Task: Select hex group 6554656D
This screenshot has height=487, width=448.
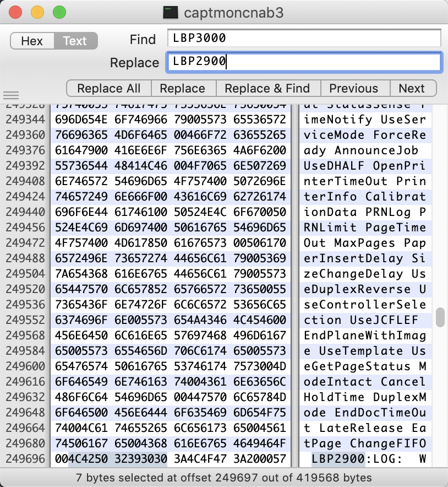Action: tap(141, 351)
